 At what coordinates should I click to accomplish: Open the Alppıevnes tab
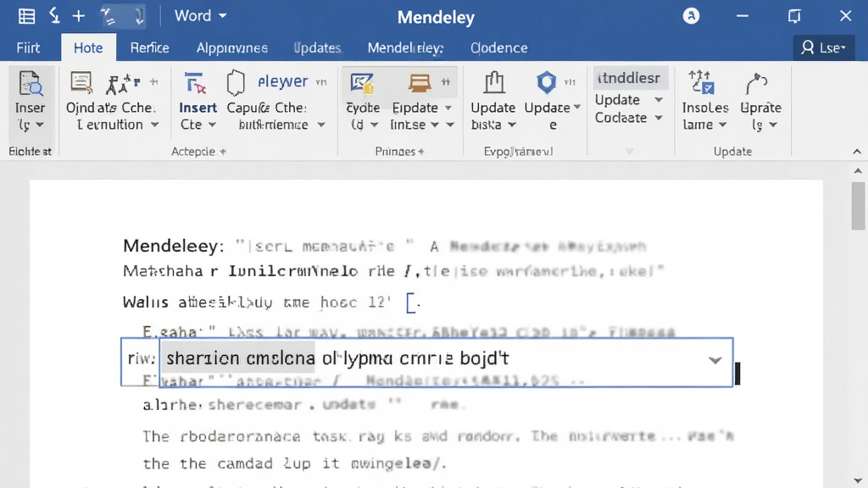pos(232,47)
